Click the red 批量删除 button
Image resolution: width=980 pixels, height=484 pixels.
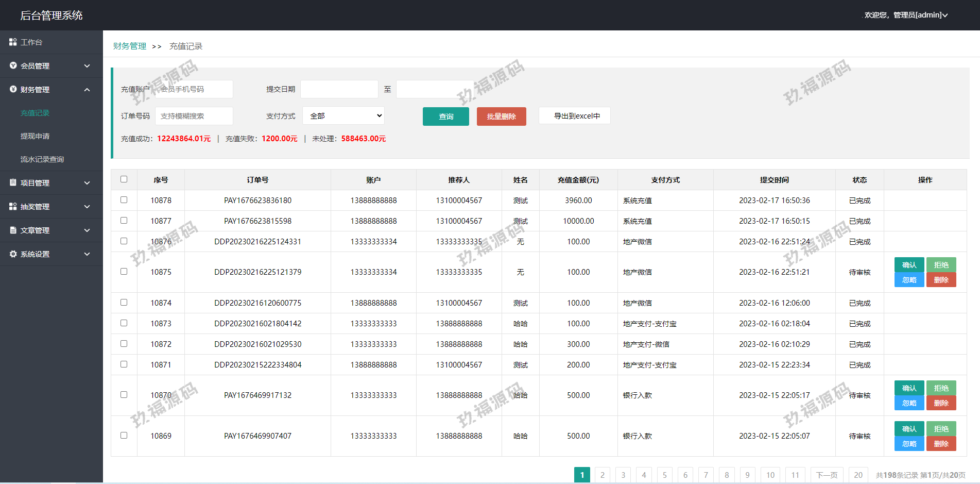[x=501, y=116]
